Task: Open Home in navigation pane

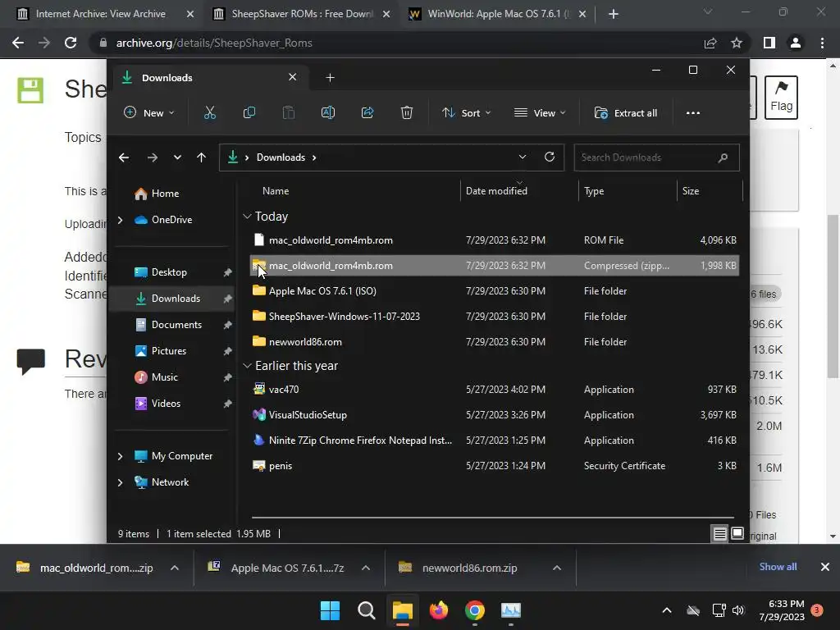Action: [165, 194]
